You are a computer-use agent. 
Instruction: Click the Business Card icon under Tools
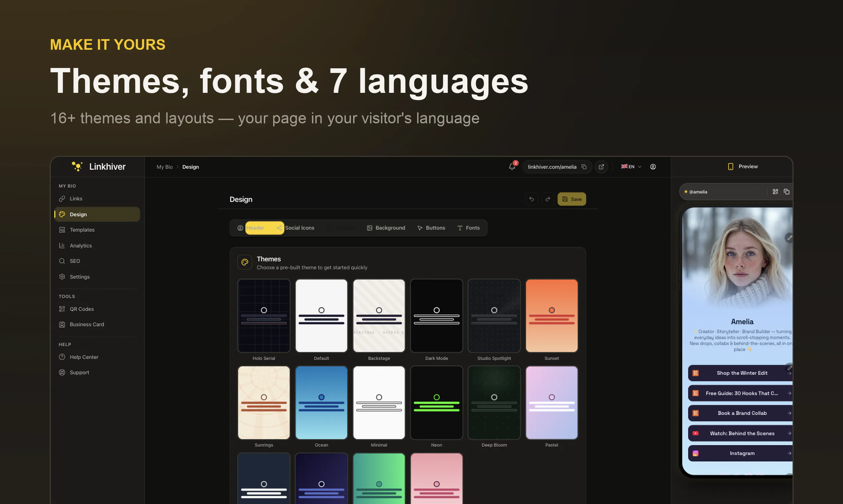point(62,325)
